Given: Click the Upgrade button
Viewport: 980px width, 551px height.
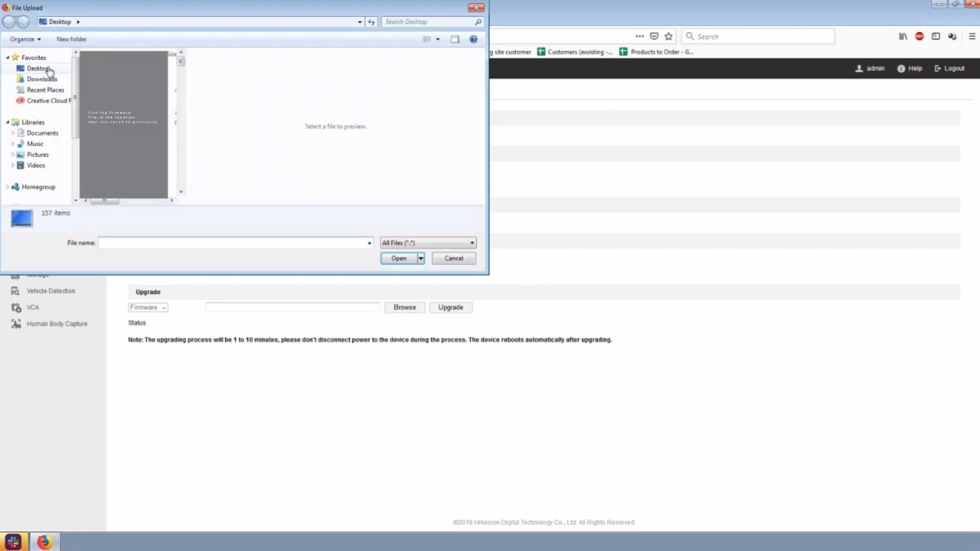Looking at the screenshot, I should pos(450,307).
